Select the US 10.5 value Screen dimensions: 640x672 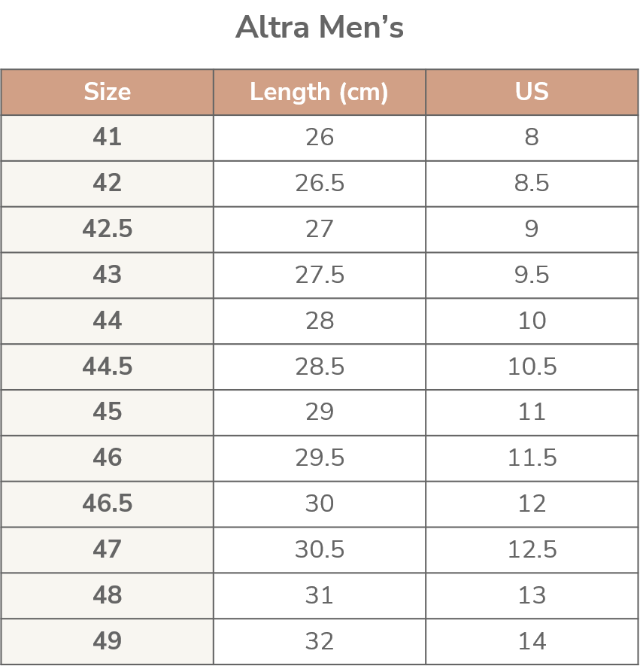532,366
